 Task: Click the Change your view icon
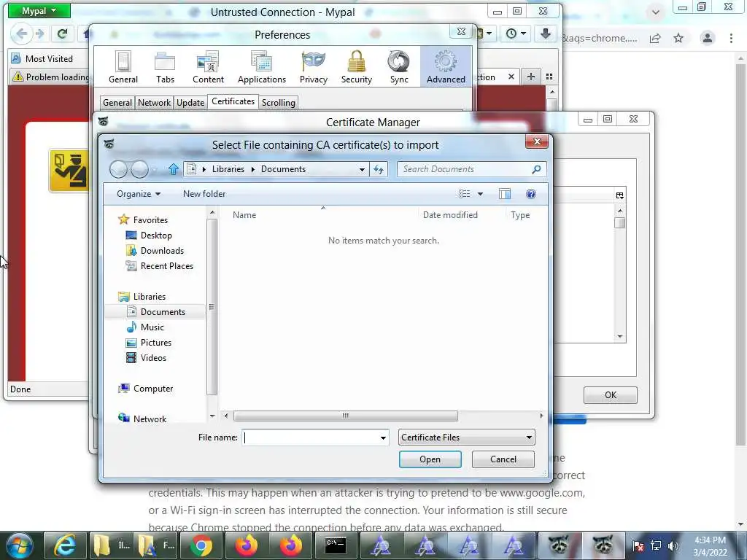point(465,194)
